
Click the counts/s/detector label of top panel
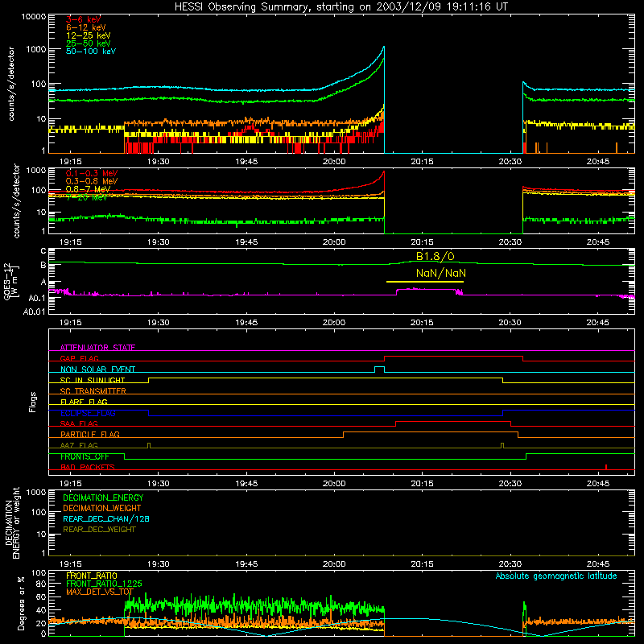[x=11, y=84]
